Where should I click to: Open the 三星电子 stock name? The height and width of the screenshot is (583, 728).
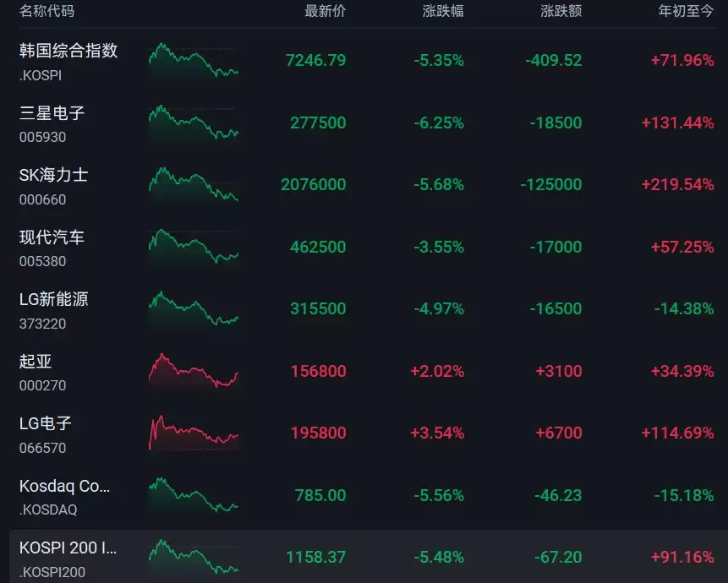[x=52, y=112]
